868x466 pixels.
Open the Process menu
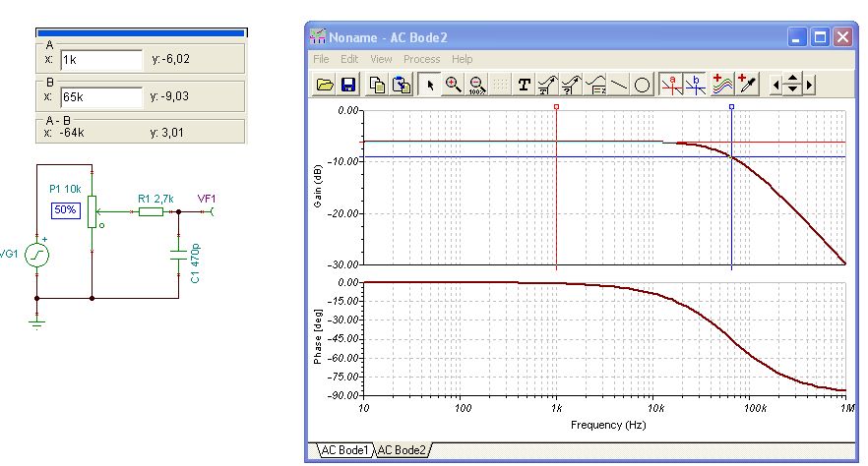tap(421, 59)
